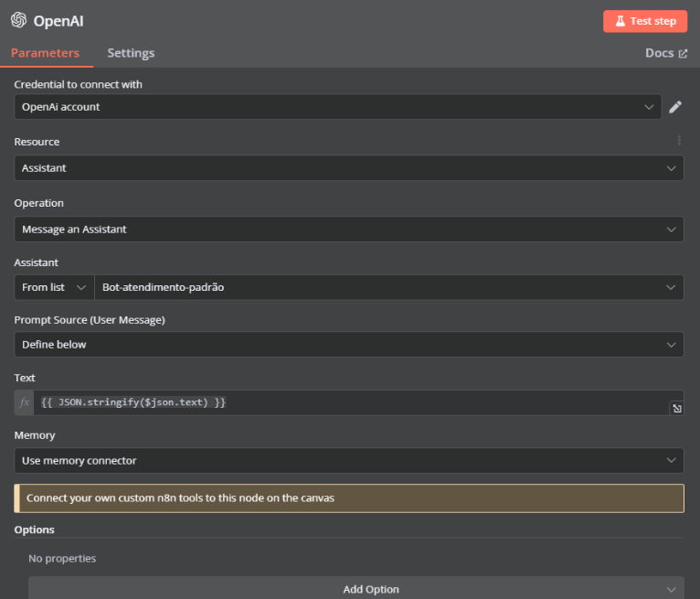Click the Options section heading
Screen dimensions: 700x599
click(x=35, y=529)
